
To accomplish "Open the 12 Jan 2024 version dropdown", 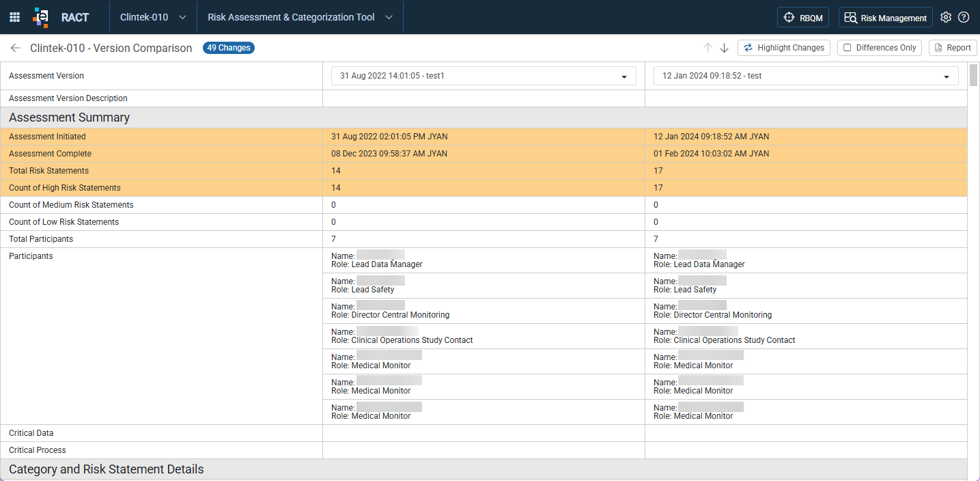I will pyautogui.click(x=806, y=76).
